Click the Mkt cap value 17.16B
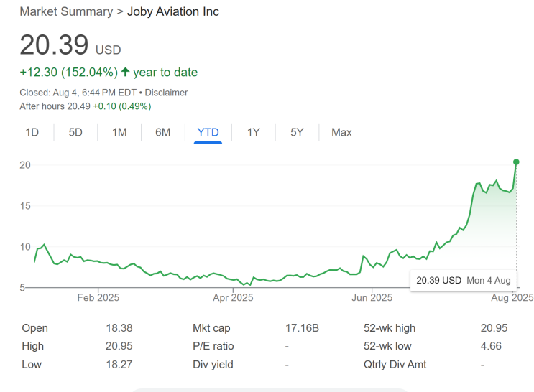This screenshot has width=534, height=392. (302, 328)
